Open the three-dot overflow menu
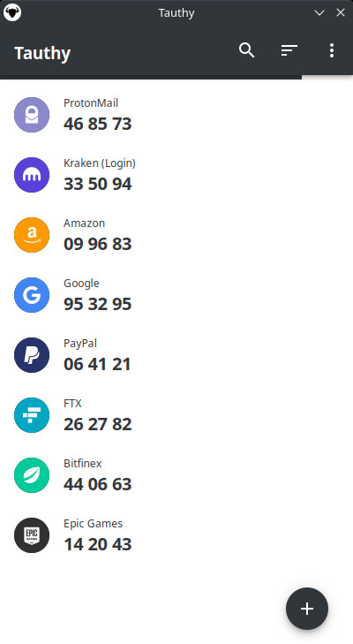This screenshot has width=353, height=644. 332,50
